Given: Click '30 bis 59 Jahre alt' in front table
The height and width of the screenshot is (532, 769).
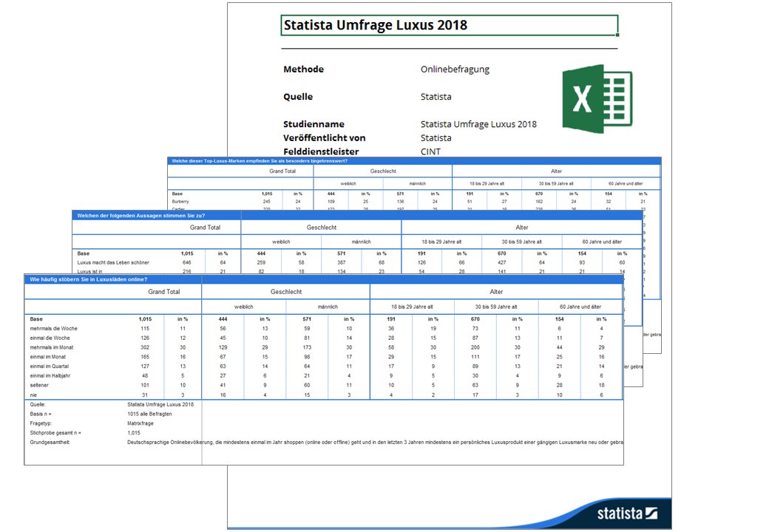Looking at the screenshot, I should coord(496,307).
